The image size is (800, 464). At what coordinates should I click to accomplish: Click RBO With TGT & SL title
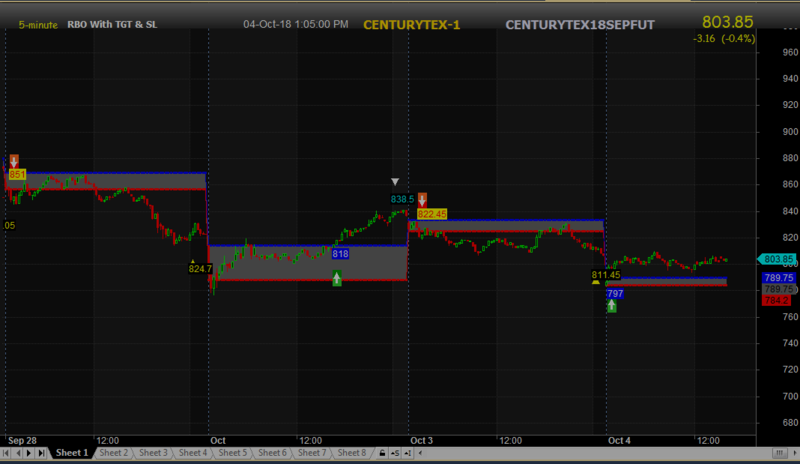click(x=112, y=25)
